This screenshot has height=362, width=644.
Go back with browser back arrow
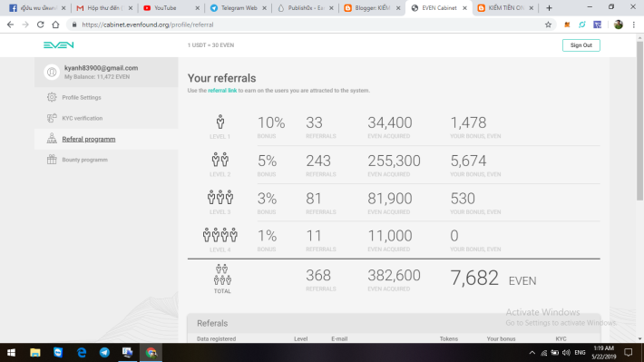coord(10,24)
